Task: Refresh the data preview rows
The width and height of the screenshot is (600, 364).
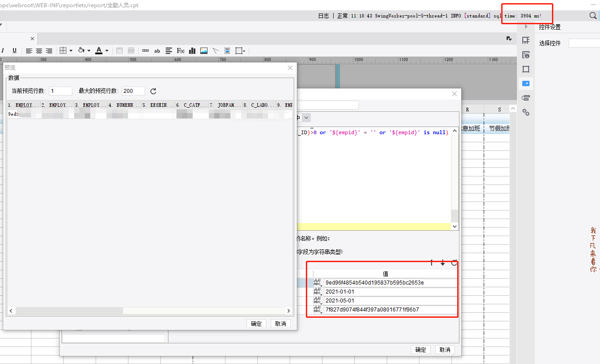Action: 153,91
